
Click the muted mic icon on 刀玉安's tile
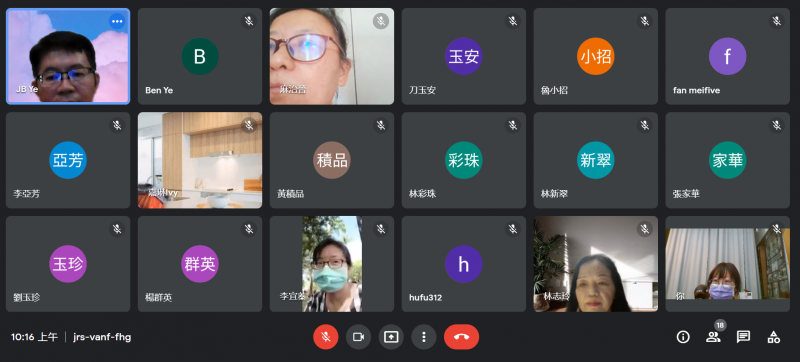(x=513, y=21)
